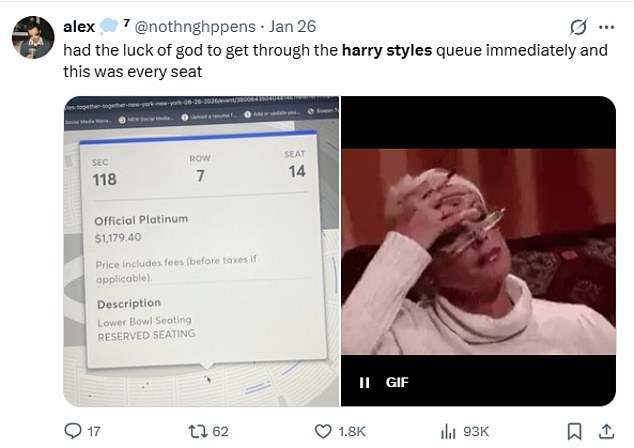Open the three-dot More options menu

[x=607, y=24]
